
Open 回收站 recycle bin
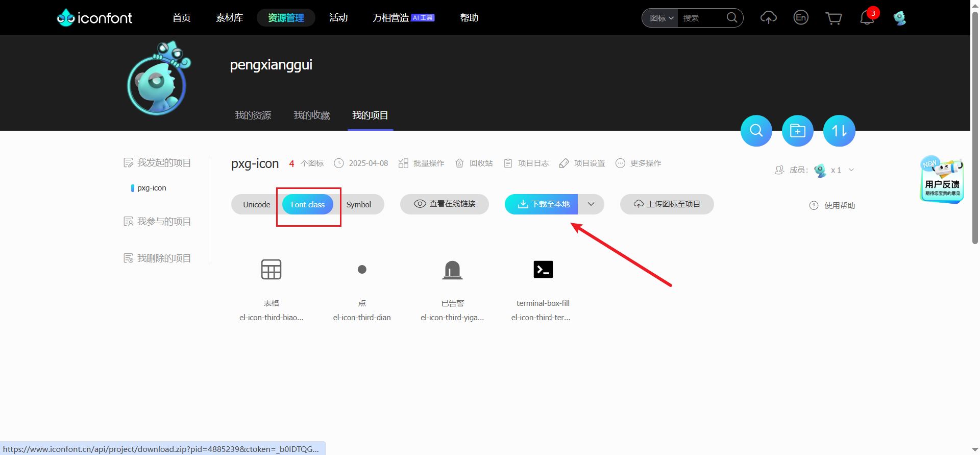474,163
